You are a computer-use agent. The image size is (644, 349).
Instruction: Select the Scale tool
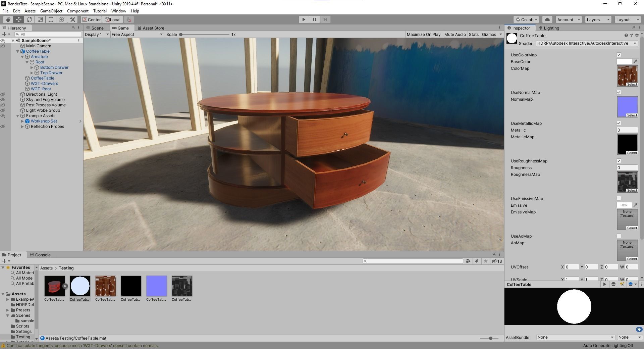(40, 19)
